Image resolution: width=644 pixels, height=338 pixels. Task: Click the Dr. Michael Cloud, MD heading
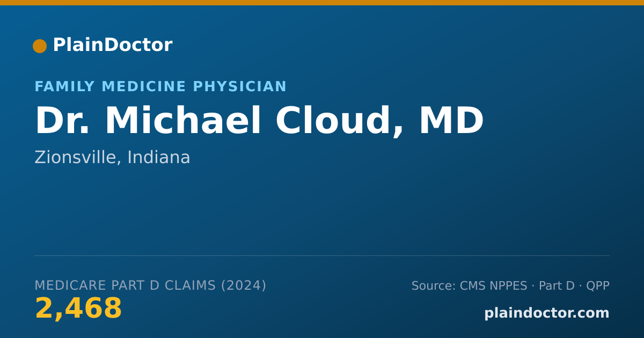[x=259, y=121]
